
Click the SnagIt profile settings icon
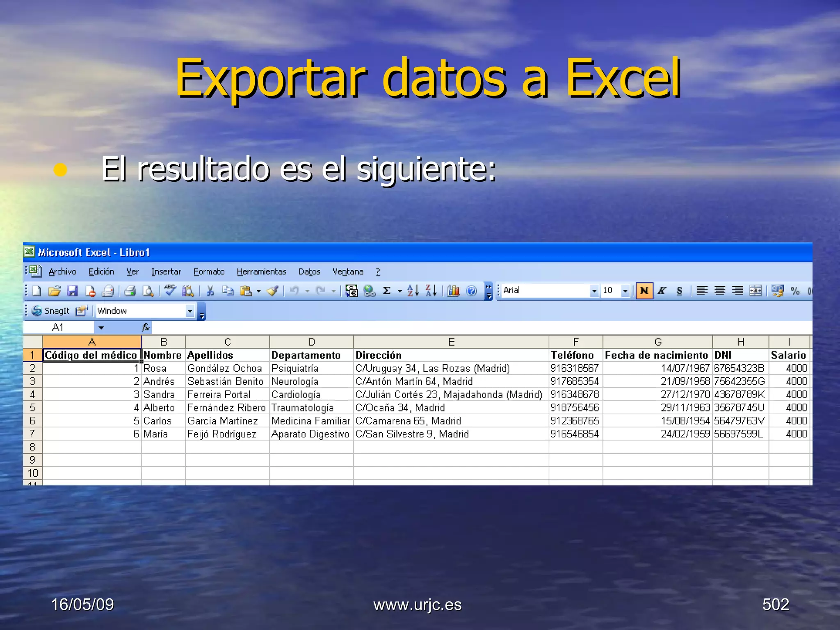(82, 311)
